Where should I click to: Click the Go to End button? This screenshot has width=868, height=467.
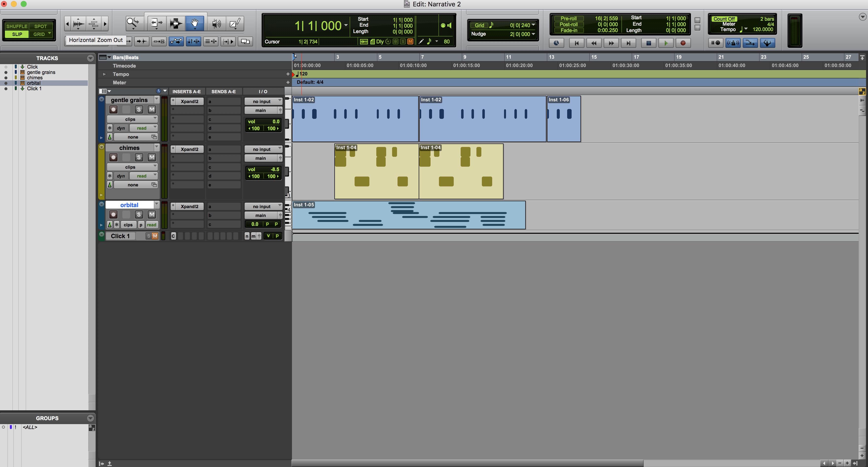click(628, 43)
